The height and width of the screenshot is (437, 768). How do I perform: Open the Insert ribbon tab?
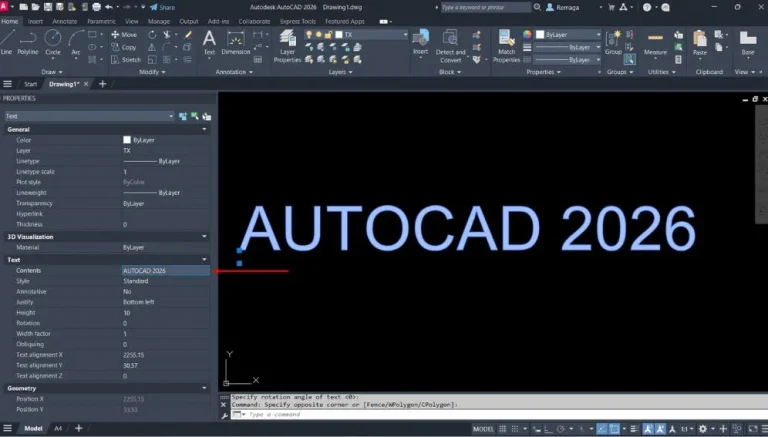tap(35, 22)
